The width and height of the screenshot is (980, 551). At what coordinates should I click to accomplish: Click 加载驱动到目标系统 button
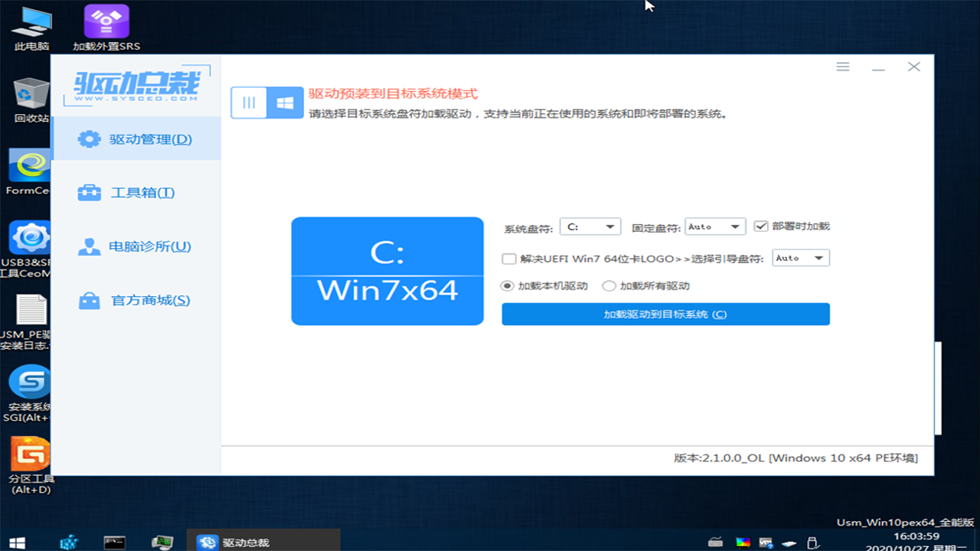pyautogui.click(x=665, y=314)
